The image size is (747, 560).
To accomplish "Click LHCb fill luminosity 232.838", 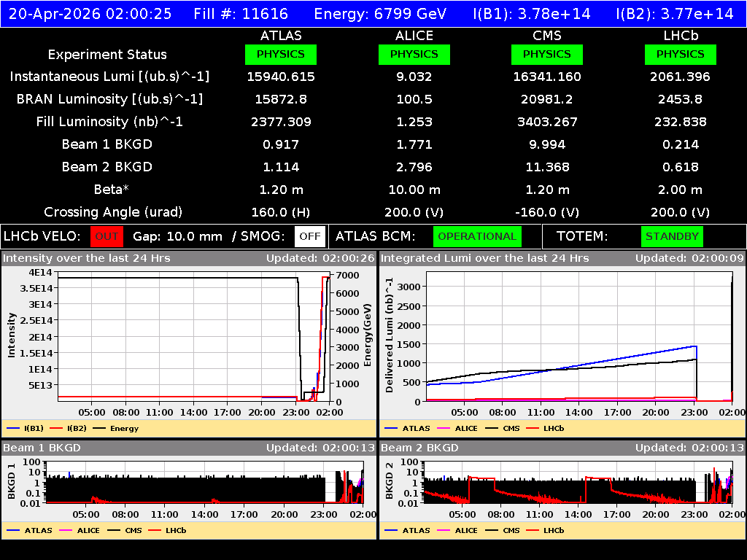I will coord(681,122).
